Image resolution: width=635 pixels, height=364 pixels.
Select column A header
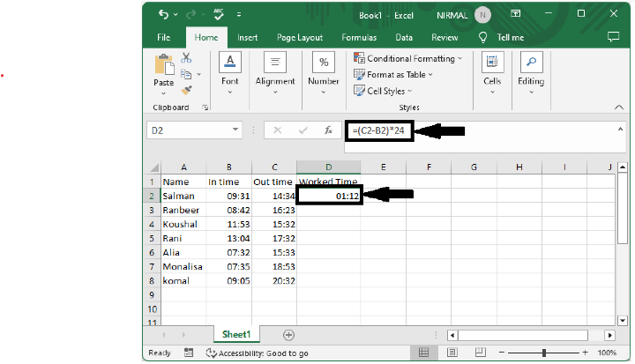tap(183, 167)
